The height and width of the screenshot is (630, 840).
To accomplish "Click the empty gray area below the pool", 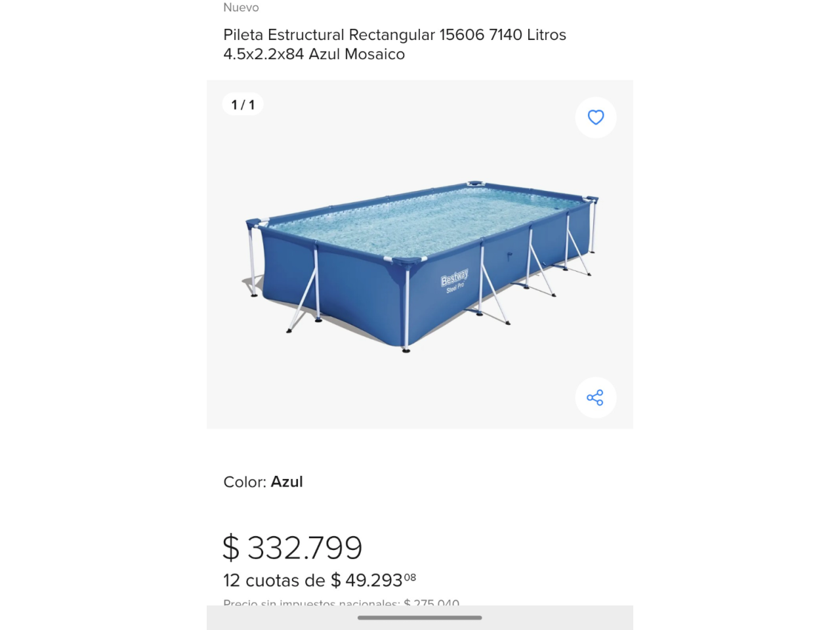I will [420, 394].
